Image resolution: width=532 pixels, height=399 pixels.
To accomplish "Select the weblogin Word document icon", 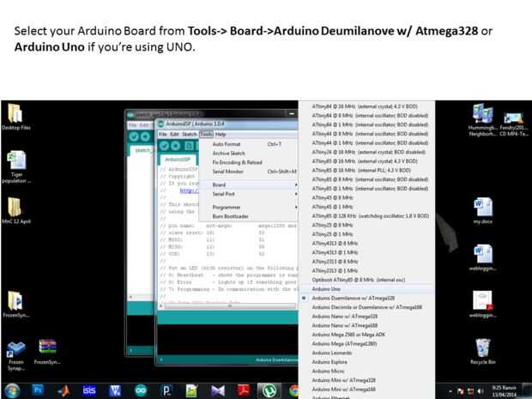I will click(483, 257).
